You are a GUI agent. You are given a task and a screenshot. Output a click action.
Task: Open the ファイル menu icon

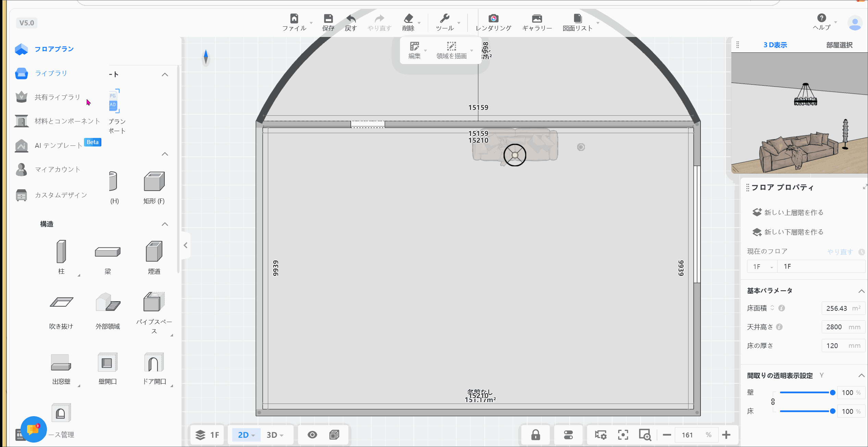coord(294,18)
